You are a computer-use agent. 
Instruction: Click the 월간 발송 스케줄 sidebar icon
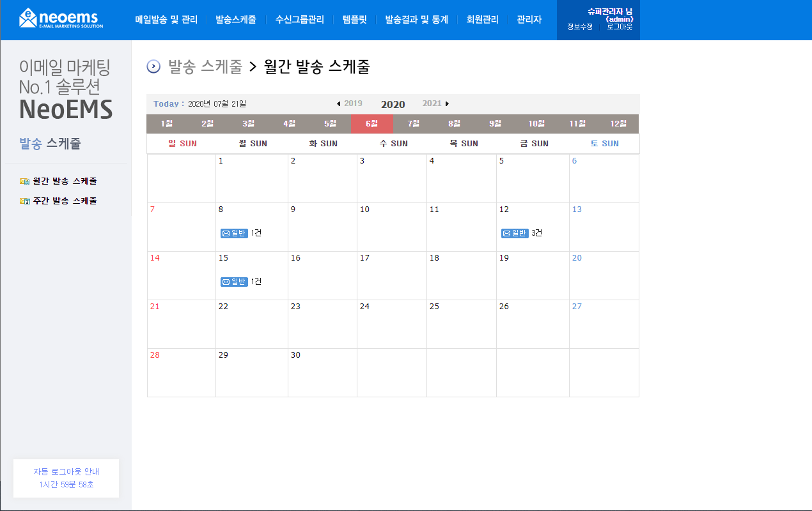tap(25, 181)
